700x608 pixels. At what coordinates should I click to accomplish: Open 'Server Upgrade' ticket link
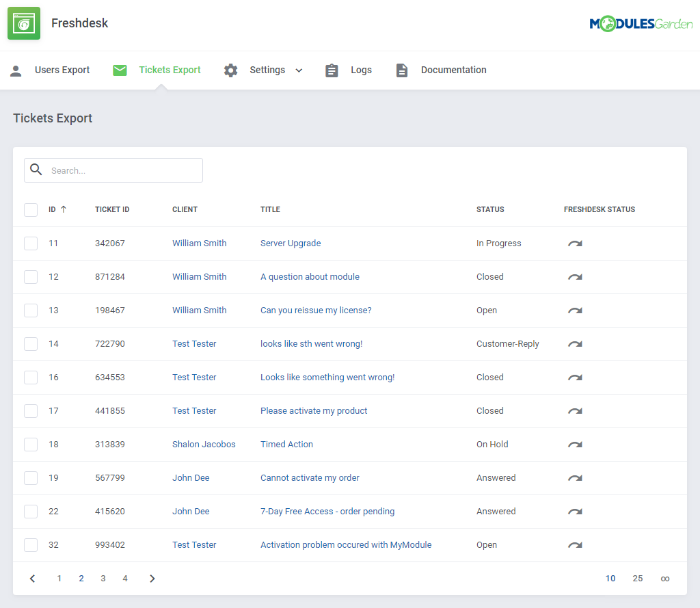(291, 243)
